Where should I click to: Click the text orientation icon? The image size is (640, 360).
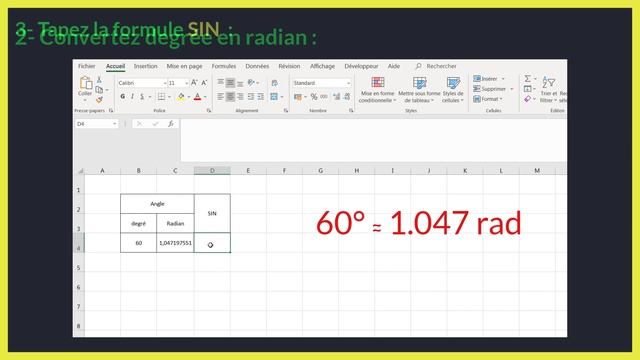[x=251, y=83]
